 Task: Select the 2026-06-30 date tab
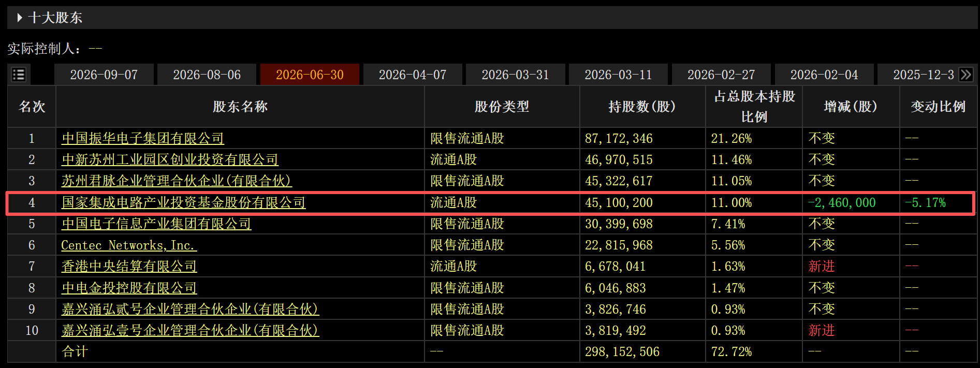[310, 75]
